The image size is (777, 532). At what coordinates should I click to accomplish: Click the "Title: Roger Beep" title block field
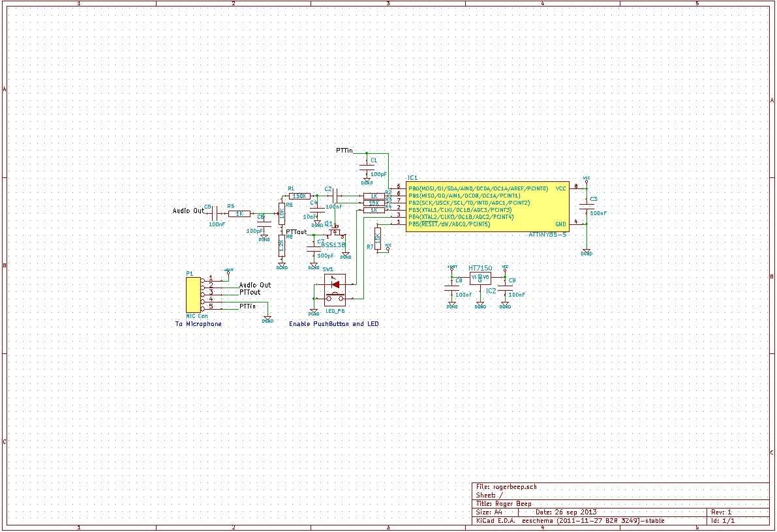pos(504,503)
